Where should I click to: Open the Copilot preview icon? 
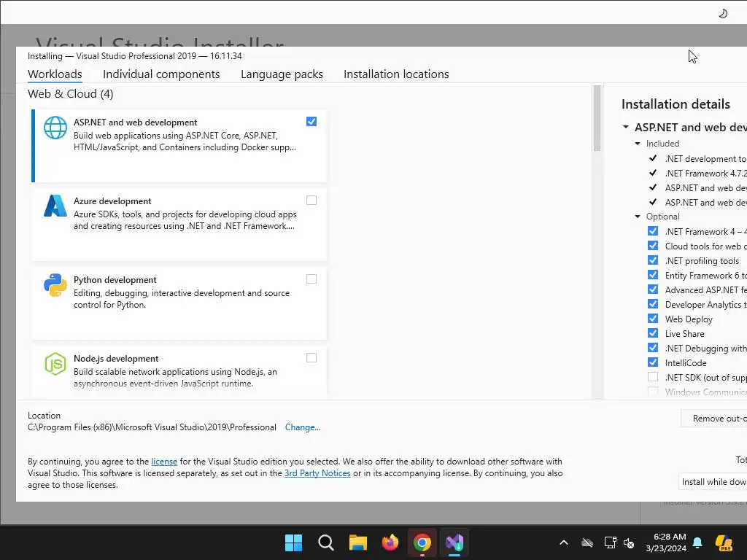pos(724,542)
